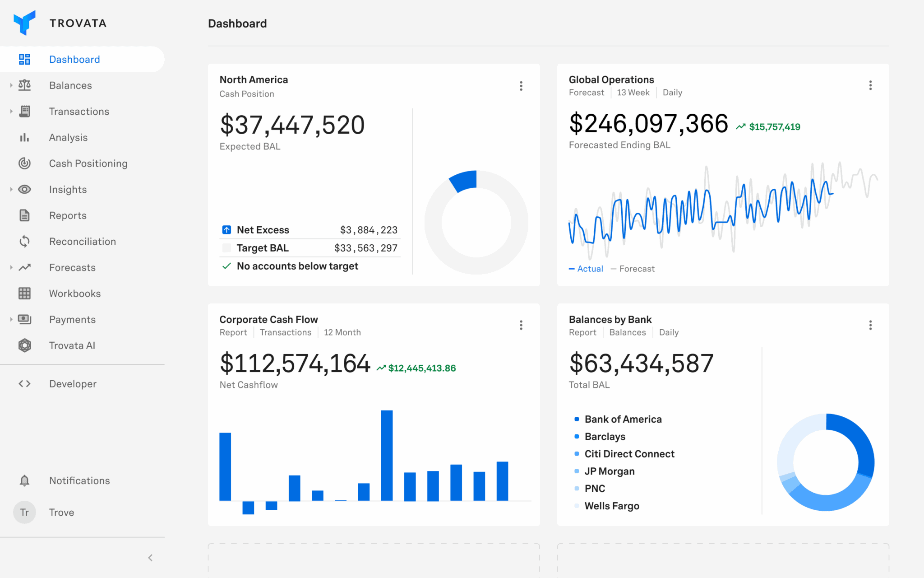Click the Analysis bar-chart icon

(24, 137)
